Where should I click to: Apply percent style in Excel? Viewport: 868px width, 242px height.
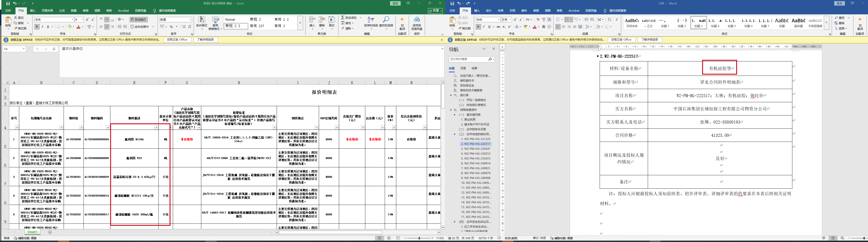[x=171, y=27]
